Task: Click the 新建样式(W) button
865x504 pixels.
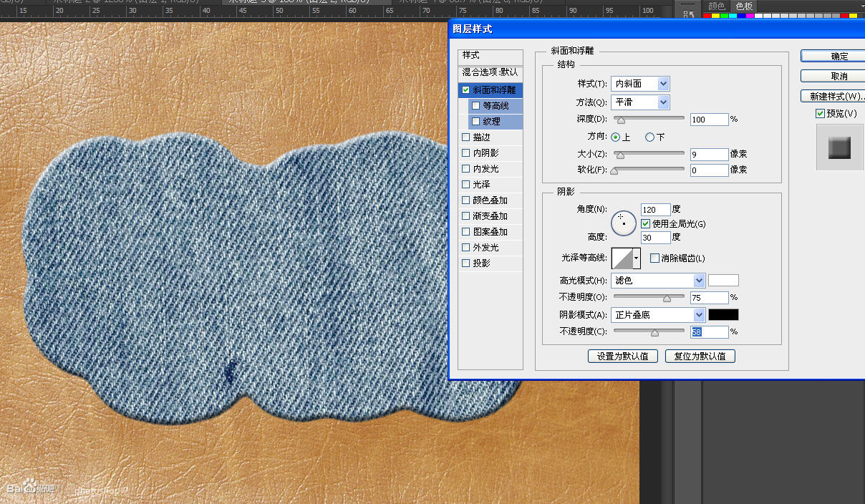Action: (x=833, y=96)
